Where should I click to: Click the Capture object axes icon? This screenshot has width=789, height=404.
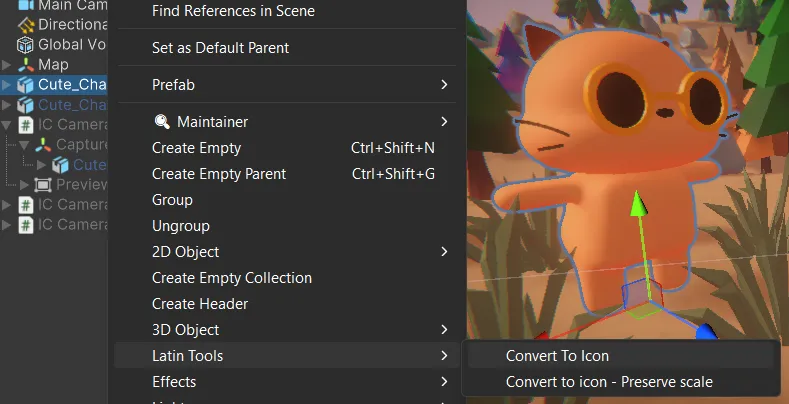tap(43, 145)
